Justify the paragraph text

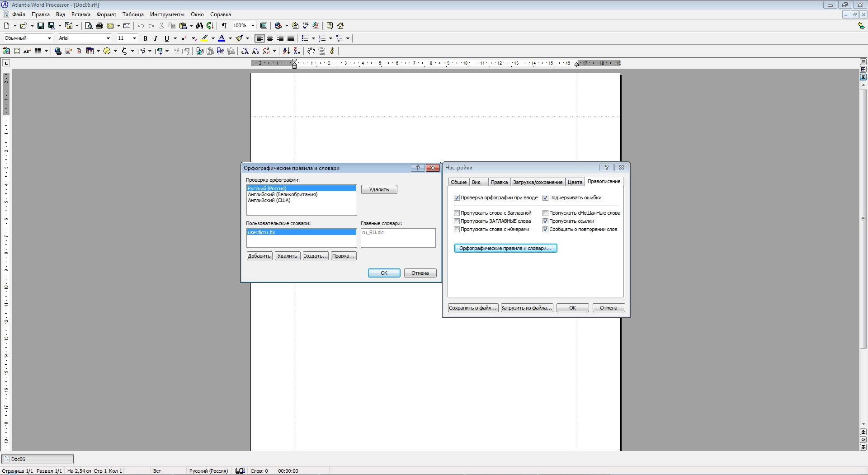pyautogui.click(x=291, y=38)
